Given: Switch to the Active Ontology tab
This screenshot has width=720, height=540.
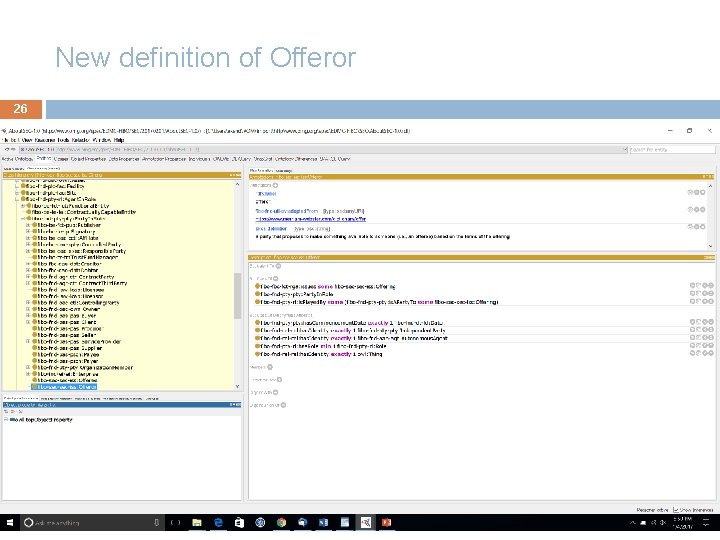Looking at the screenshot, I should pyautogui.click(x=17, y=159).
